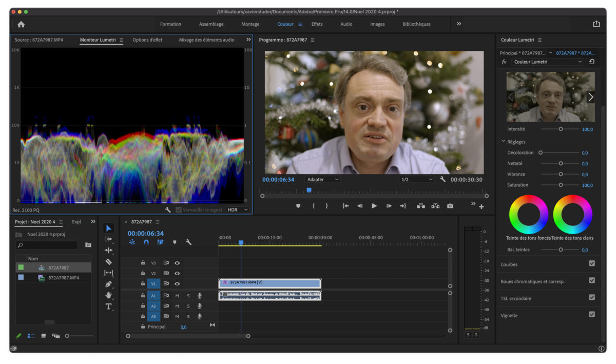Collapse the Réglages section
The height and width of the screenshot is (364, 616).
(504, 142)
